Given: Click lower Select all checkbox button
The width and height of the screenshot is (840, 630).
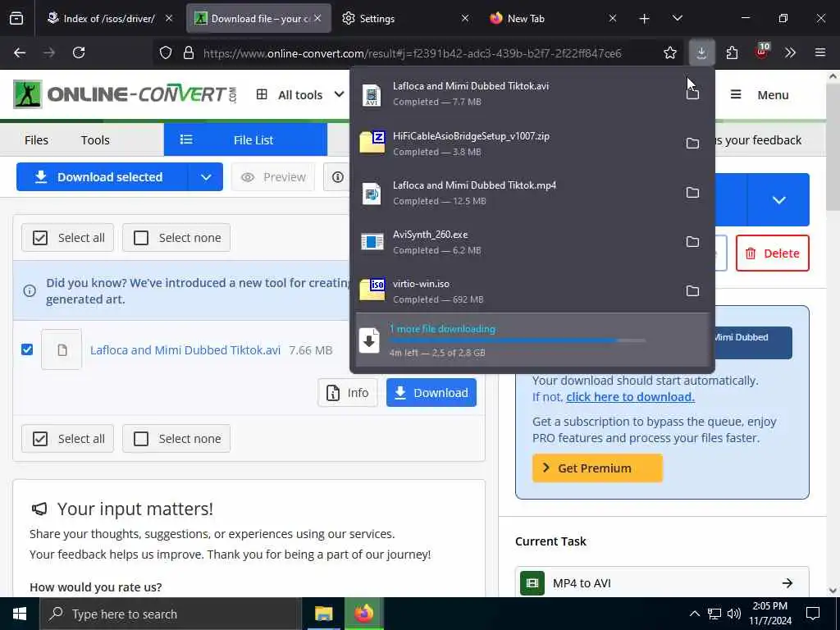Looking at the screenshot, I should pyautogui.click(x=67, y=438).
